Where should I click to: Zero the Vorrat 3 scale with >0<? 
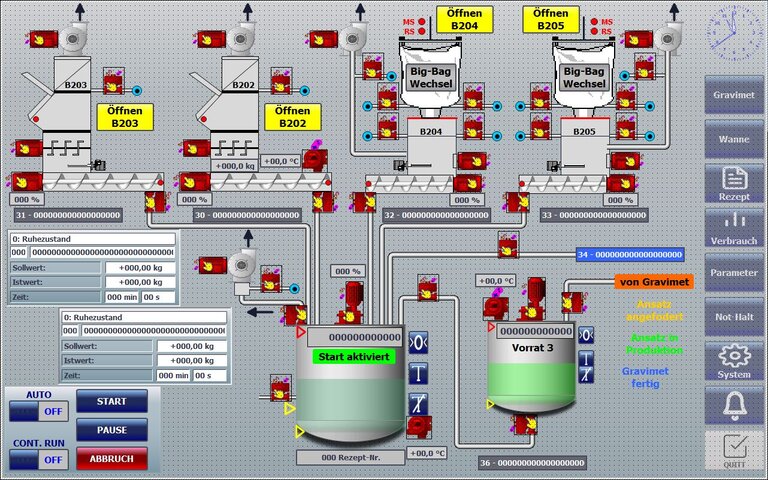pos(586,335)
